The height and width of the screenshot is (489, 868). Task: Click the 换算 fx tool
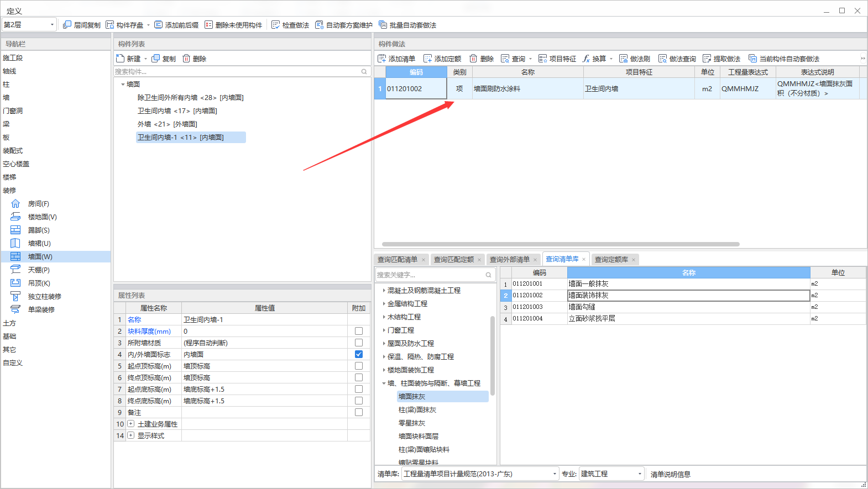point(594,59)
